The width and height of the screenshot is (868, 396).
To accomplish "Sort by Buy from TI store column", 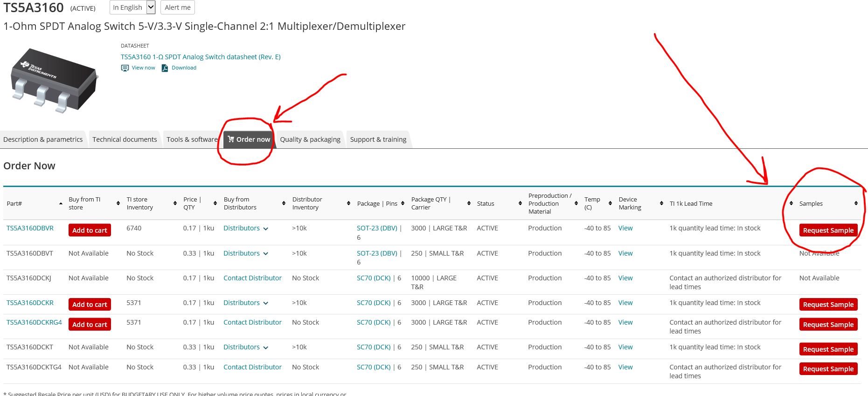I will pos(118,203).
